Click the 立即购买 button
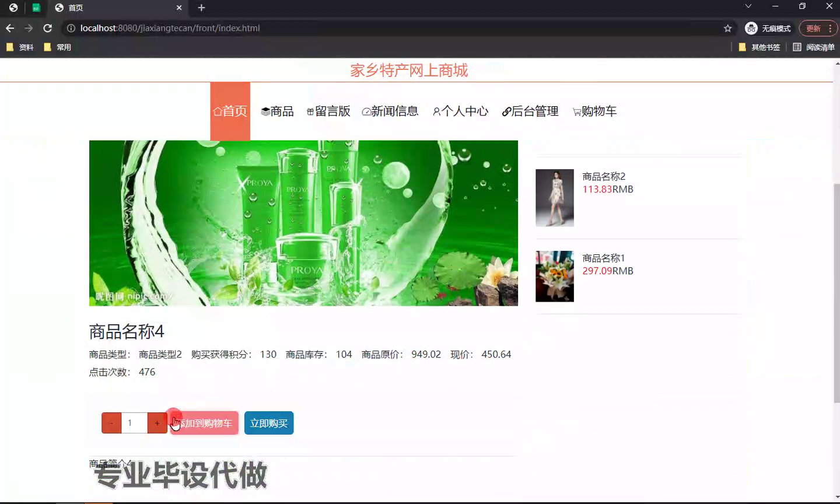Viewport: 840px width, 504px height. [x=269, y=423]
